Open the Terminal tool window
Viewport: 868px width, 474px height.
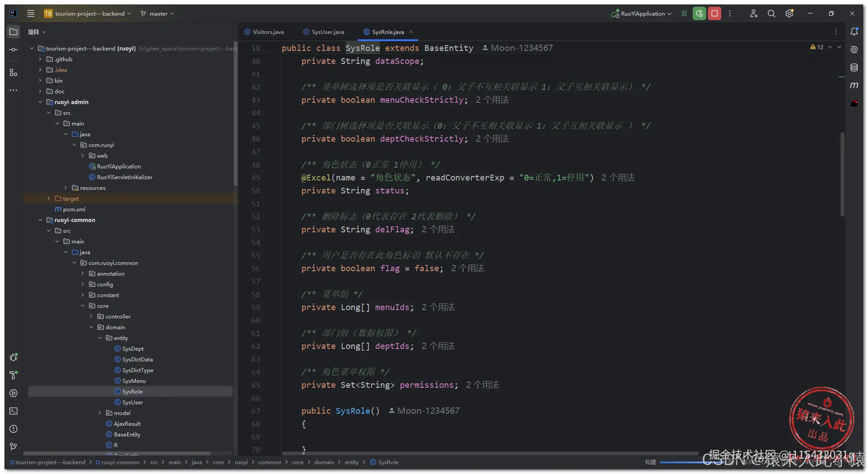point(13,411)
